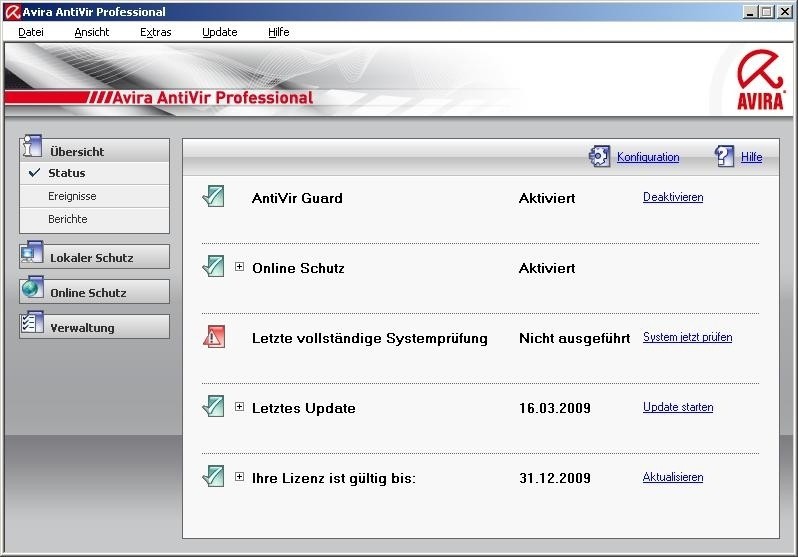
Task: Click the Online Schutz status check icon
Action: [x=213, y=266]
